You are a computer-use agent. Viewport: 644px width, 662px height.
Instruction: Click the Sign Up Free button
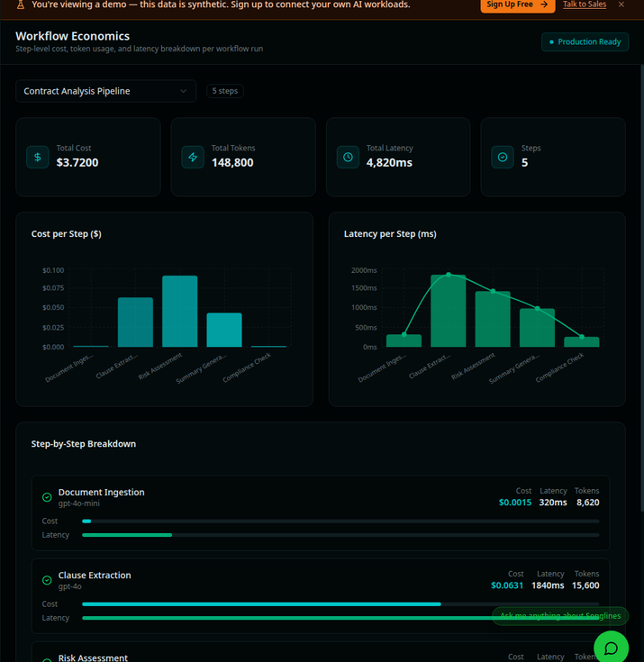pyautogui.click(x=517, y=5)
